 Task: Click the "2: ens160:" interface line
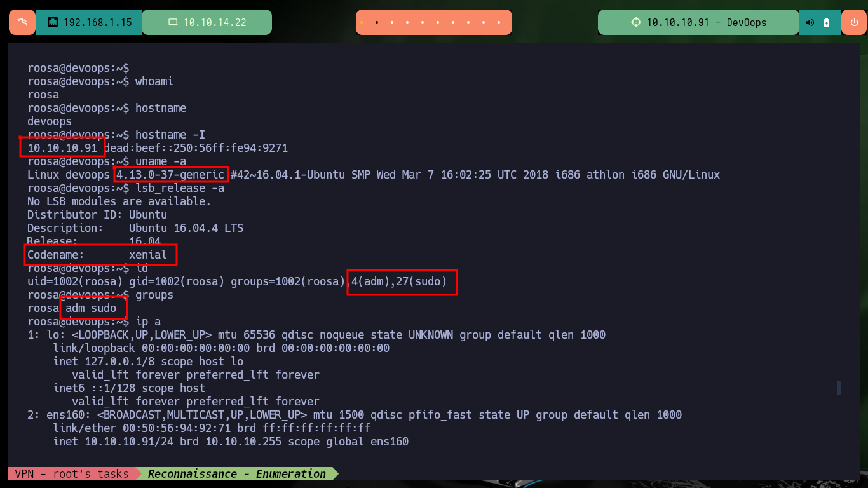(355, 415)
